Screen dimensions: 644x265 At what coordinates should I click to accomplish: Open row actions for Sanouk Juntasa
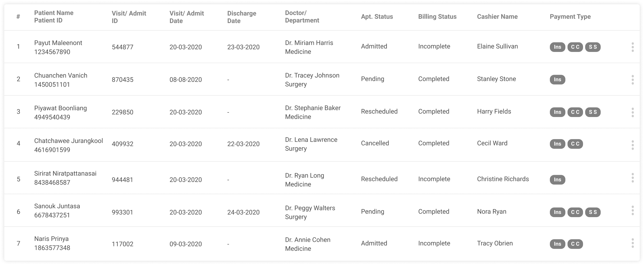pyautogui.click(x=632, y=210)
